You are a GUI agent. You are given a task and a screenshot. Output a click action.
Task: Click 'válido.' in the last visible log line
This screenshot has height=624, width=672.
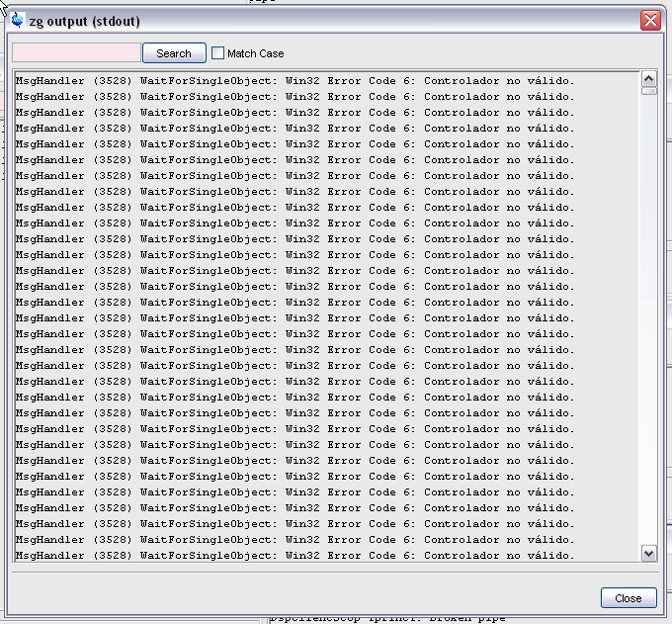(551, 556)
